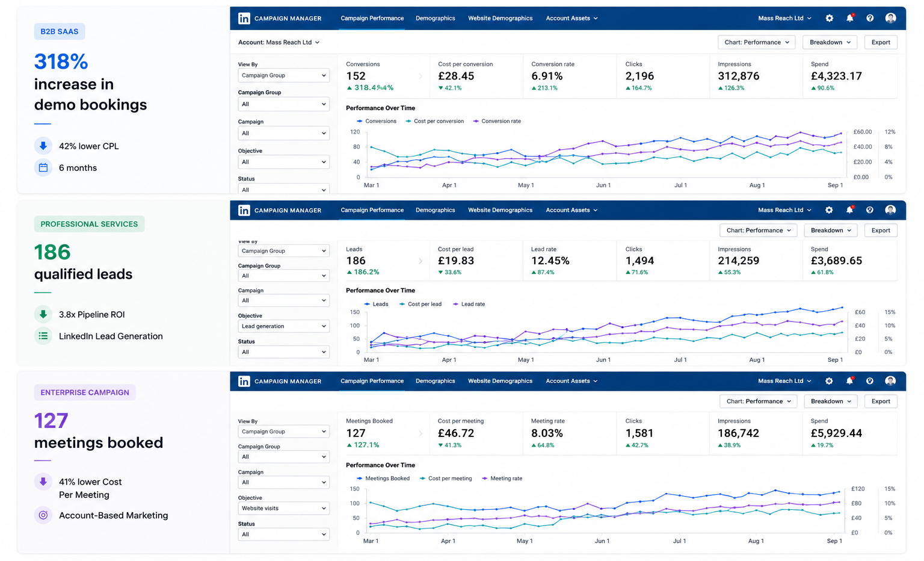Open Mass Reach Ltd account switcher in top header

(784, 18)
